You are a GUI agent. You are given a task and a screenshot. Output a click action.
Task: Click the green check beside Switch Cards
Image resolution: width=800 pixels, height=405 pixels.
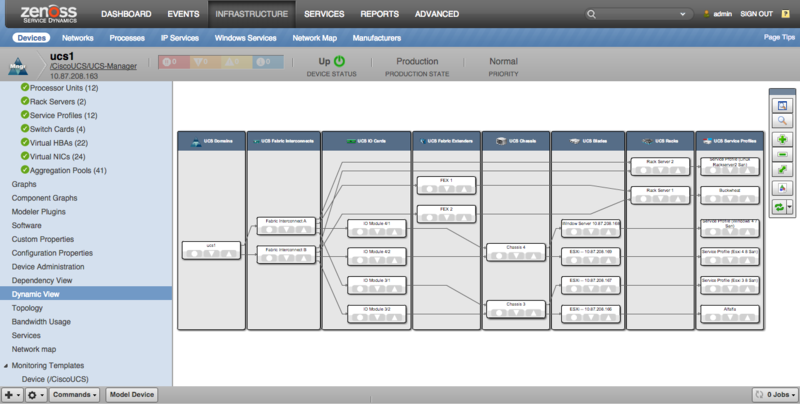pyautogui.click(x=24, y=129)
